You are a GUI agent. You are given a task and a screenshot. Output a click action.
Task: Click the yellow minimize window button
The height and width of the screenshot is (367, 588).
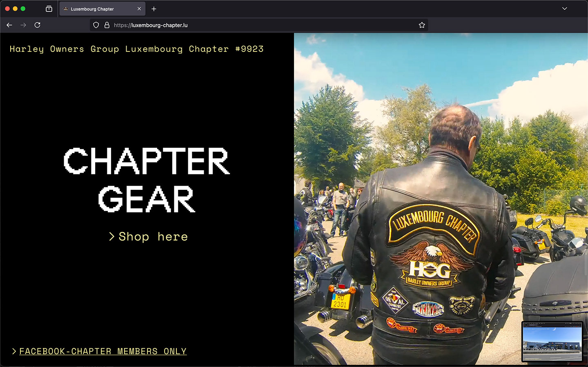(x=15, y=9)
